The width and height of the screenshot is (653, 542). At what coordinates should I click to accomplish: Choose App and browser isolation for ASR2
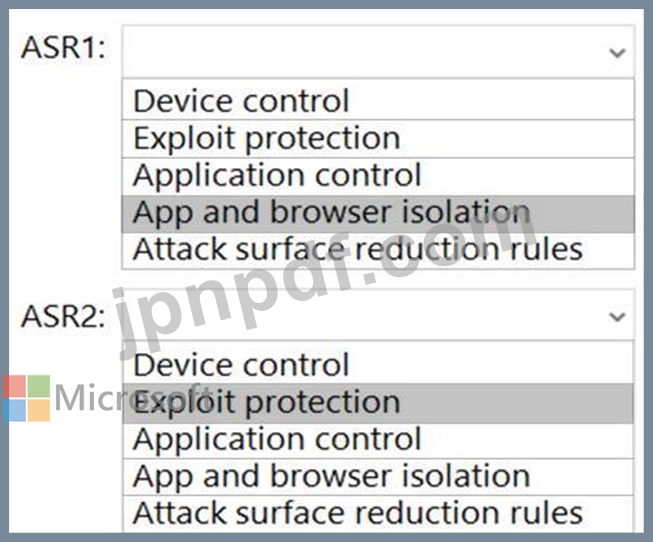tap(378, 477)
